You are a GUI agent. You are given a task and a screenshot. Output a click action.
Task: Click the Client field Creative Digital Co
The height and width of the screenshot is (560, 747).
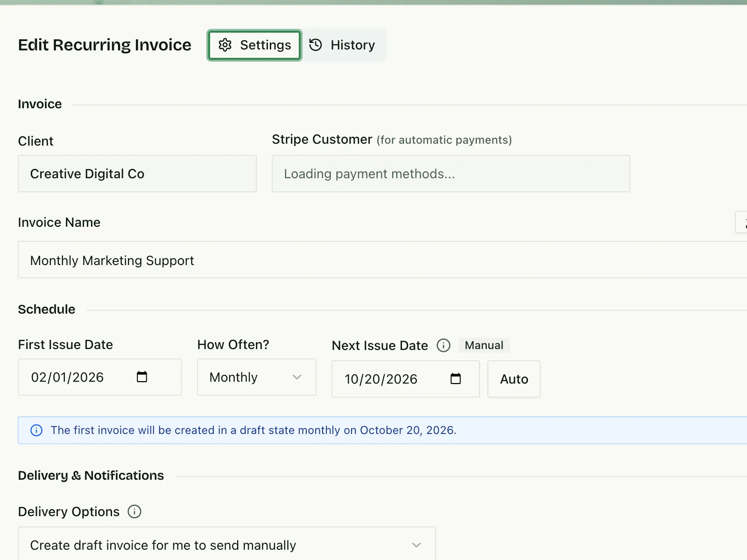click(x=137, y=174)
